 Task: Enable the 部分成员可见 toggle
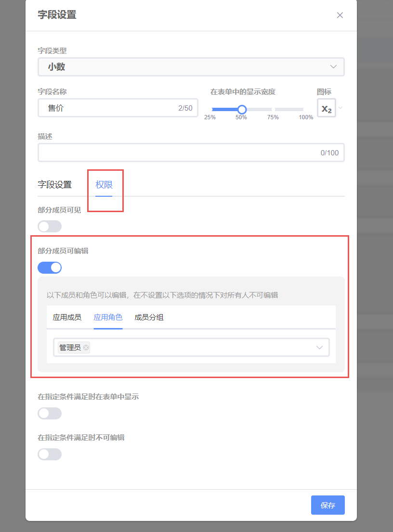point(50,226)
